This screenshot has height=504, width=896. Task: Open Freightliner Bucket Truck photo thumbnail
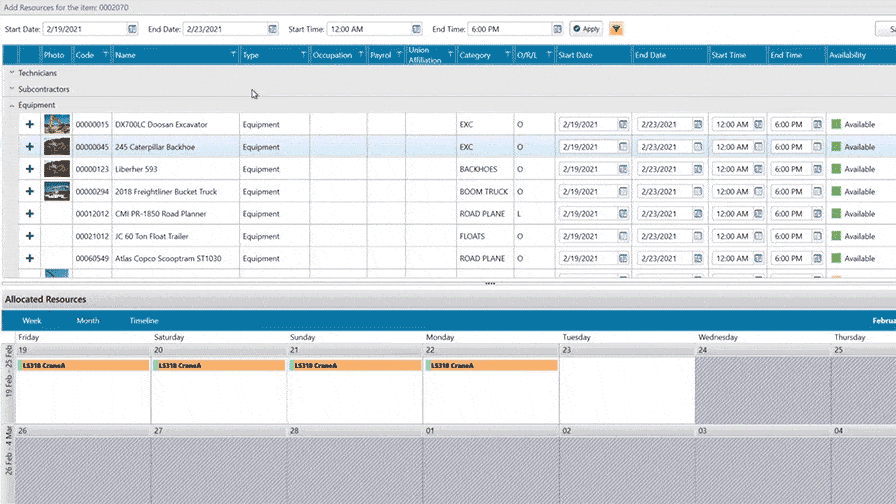57,191
